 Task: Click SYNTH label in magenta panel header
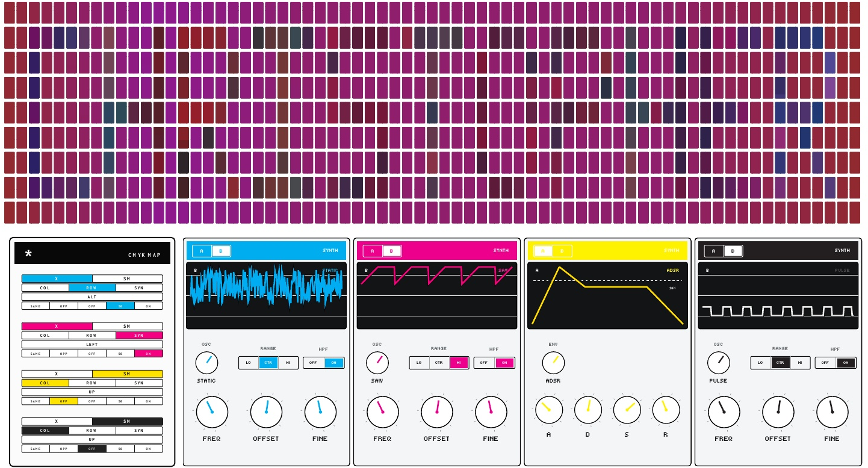pos(501,251)
